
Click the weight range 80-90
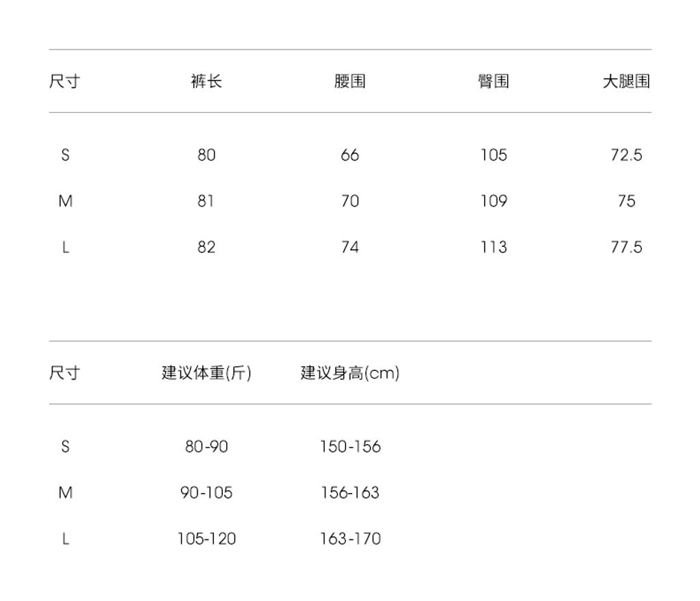206,447
